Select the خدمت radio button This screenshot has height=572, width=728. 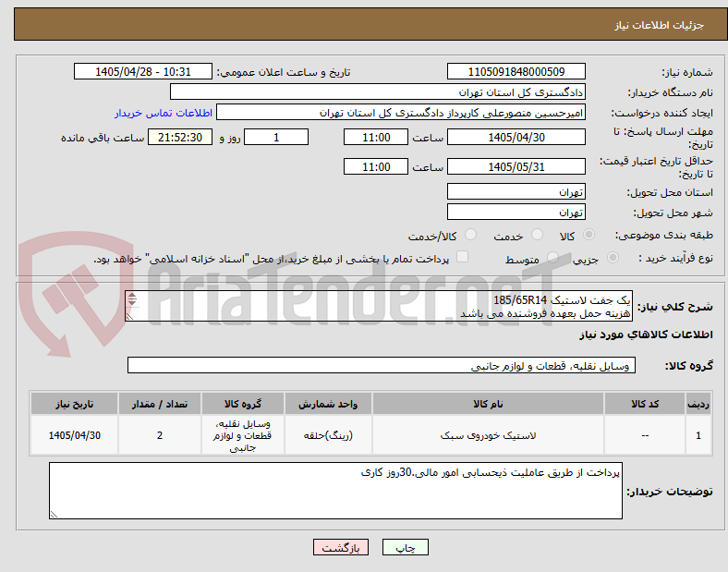537,235
